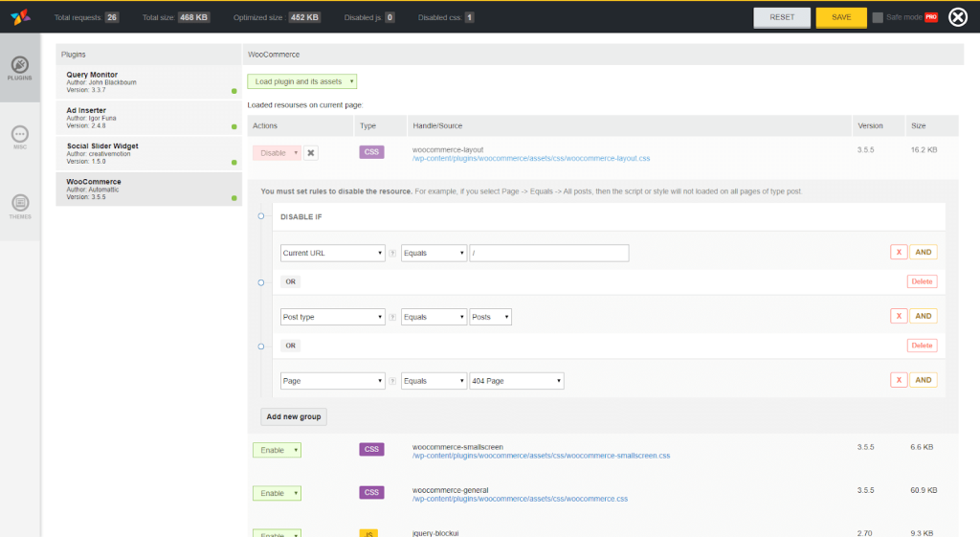Delete the second OR group
This screenshot has width=980, height=537.
[x=922, y=346]
